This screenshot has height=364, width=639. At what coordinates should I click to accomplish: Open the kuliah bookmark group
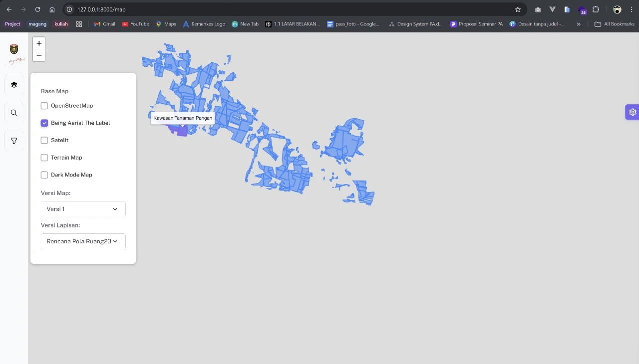point(61,24)
